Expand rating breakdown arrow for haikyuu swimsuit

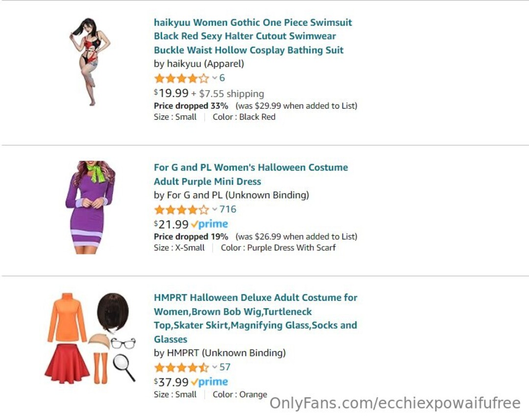click(215, 78)
